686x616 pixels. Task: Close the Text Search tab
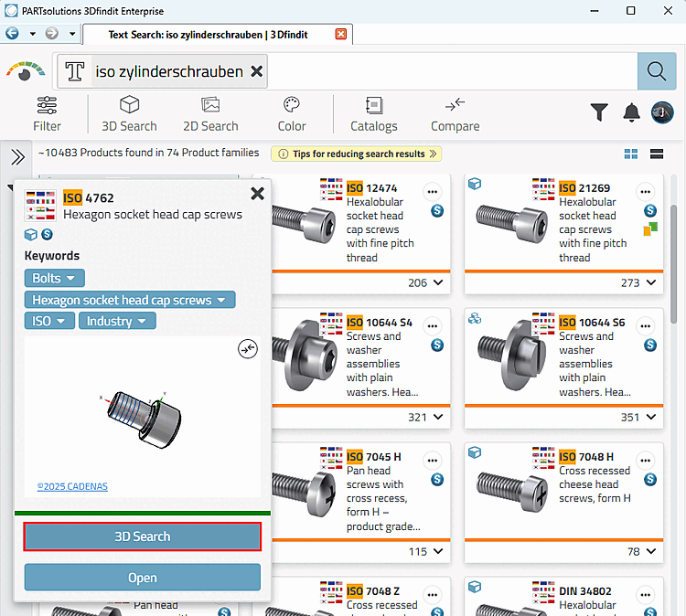[x=341, y=34]
